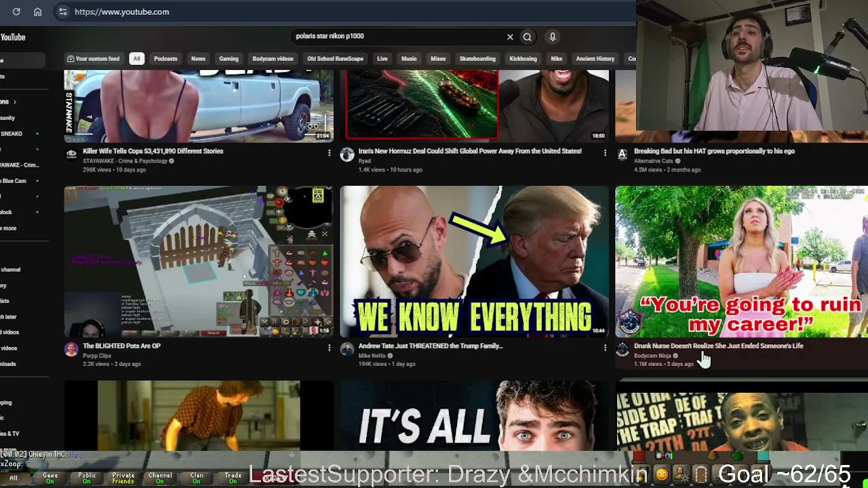Select the Music filter chip
Screen dimensions: 868x488
tap(409, 59)
